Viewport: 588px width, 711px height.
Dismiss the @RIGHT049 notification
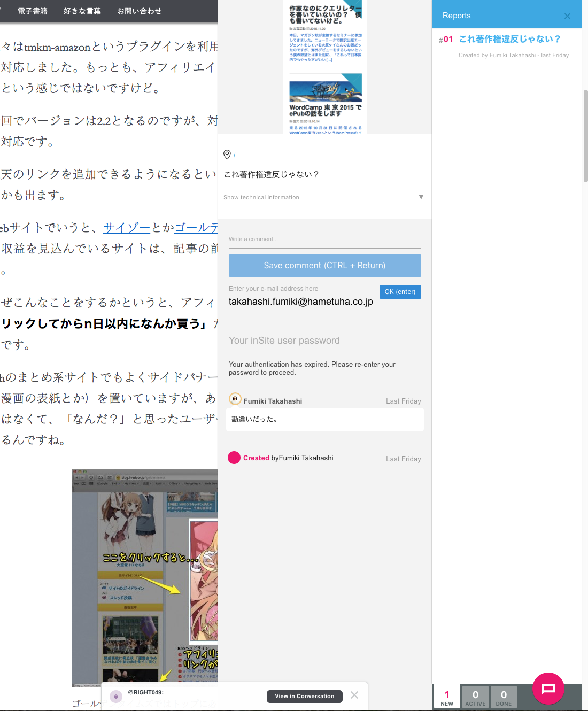(x=354, y=695)
